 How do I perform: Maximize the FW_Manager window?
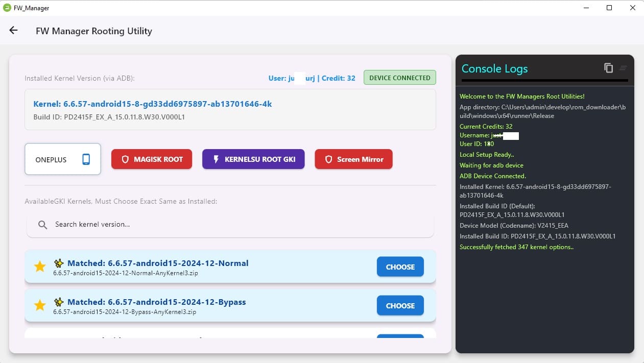609,8
